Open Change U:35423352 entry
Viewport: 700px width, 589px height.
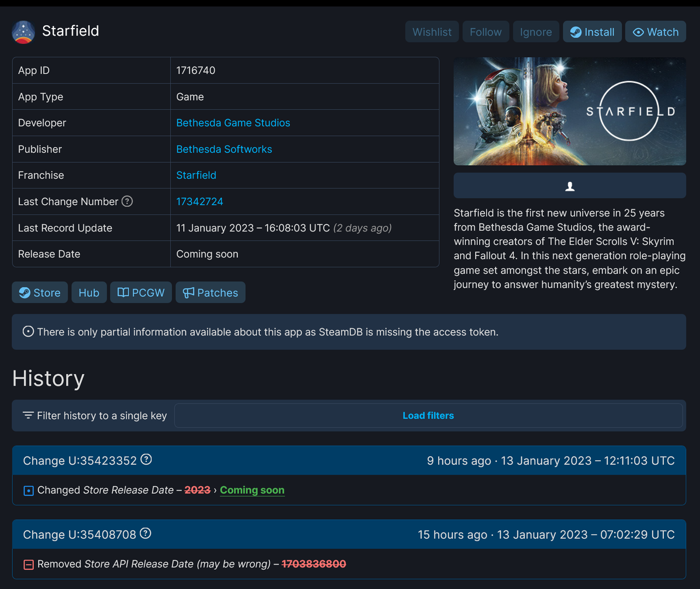[x=80, y=461]
